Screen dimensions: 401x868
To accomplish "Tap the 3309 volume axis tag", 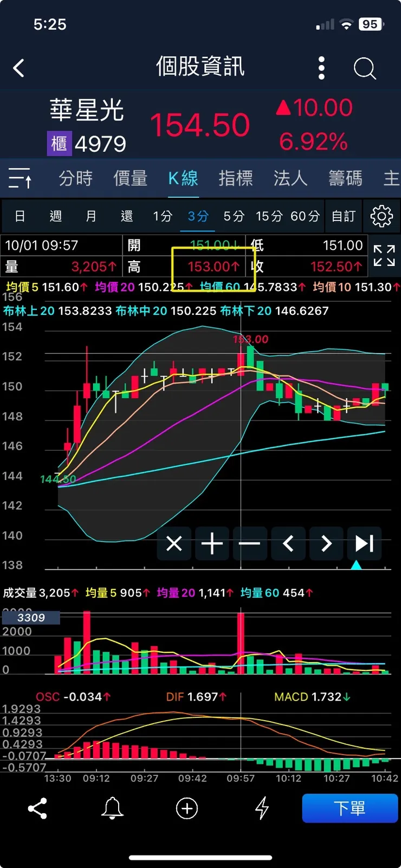I will (x=31, y=618).
